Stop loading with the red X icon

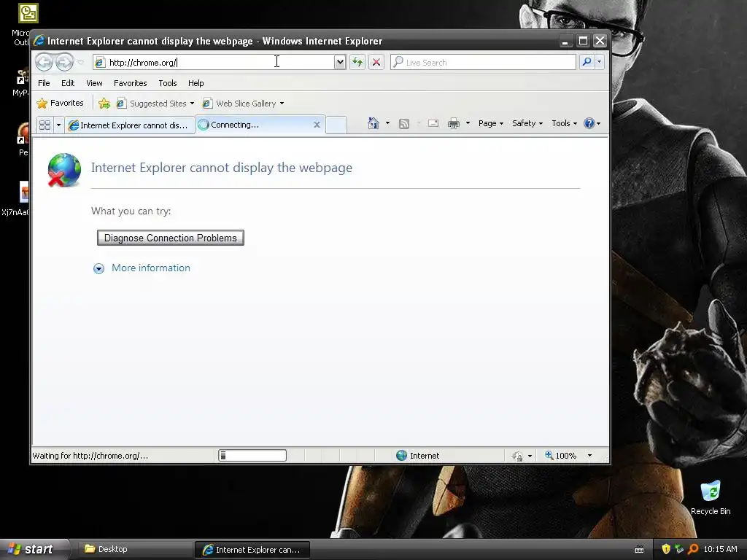click(376, 62)
